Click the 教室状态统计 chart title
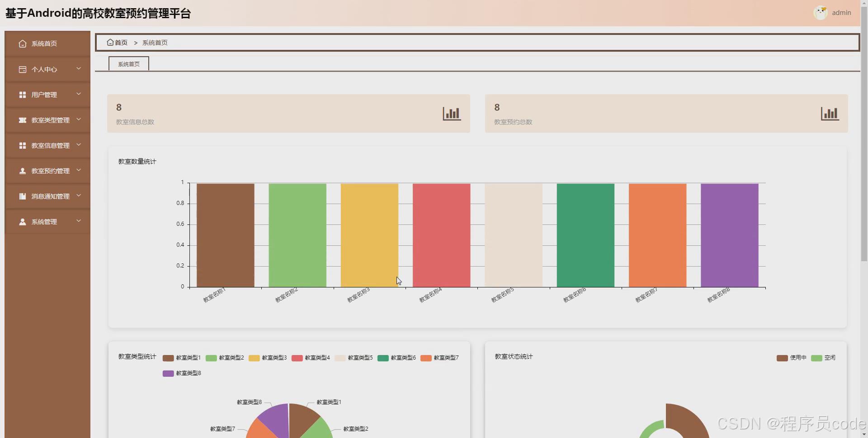The width and height of the screenshot is (868, 438). pyautogui.click(x=514, y=357)
